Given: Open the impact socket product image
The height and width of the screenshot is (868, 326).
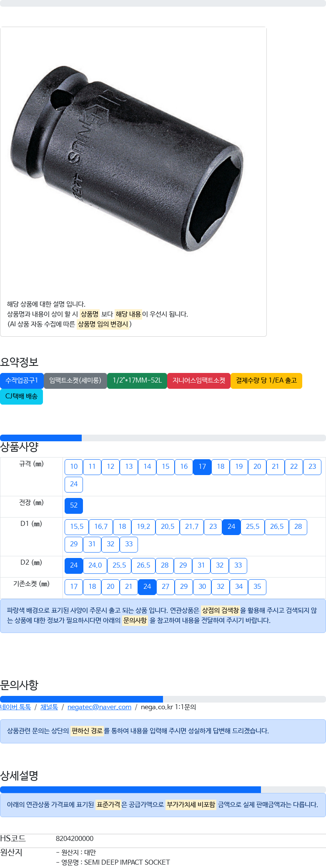Looking at the screenshot, I should (x=127, y=158).
